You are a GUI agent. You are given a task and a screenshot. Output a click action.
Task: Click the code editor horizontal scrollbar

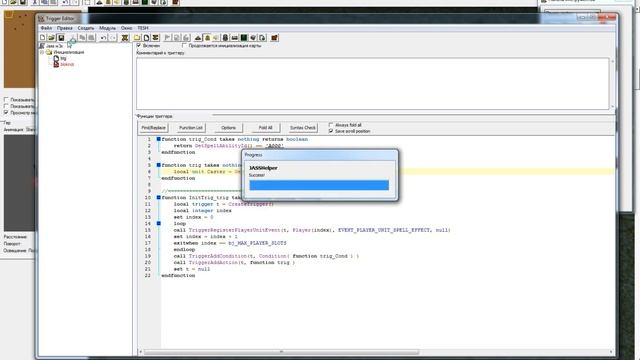tap(282, 352)
